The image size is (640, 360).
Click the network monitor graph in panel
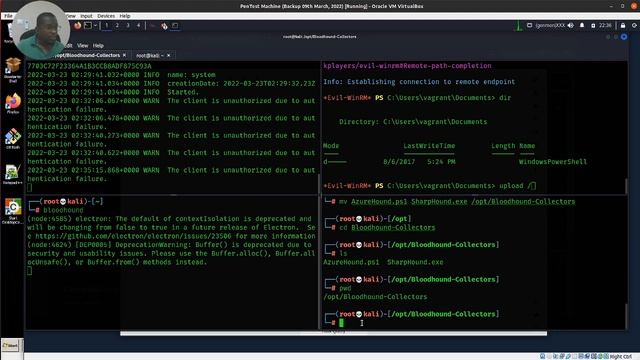(518, 25)
